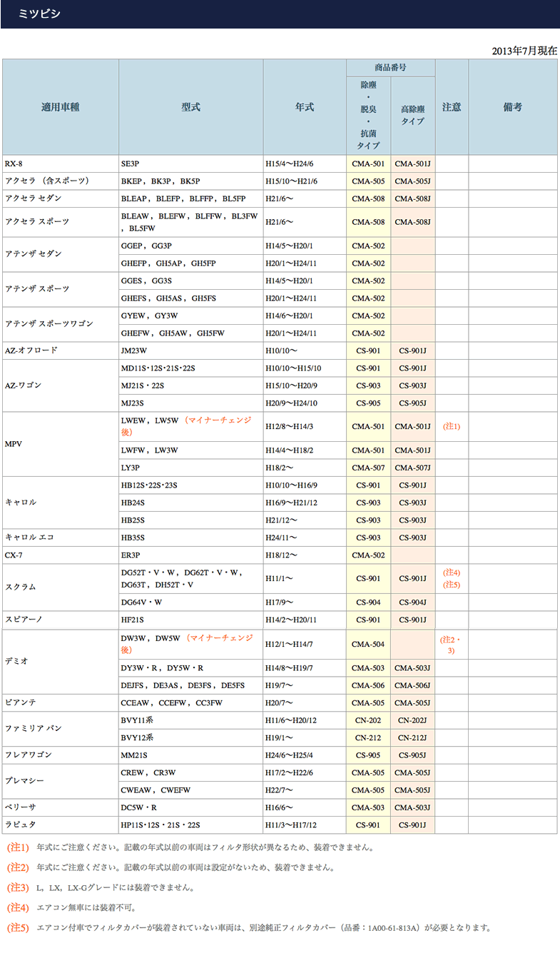
Task: Click product number CN-212
Action: (x=368, y=737)
